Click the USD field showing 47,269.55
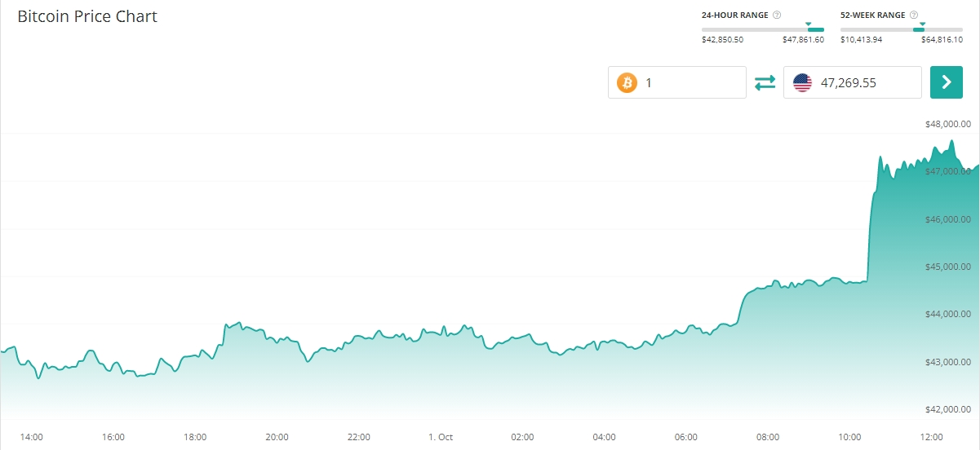 (x=865, y=82)
